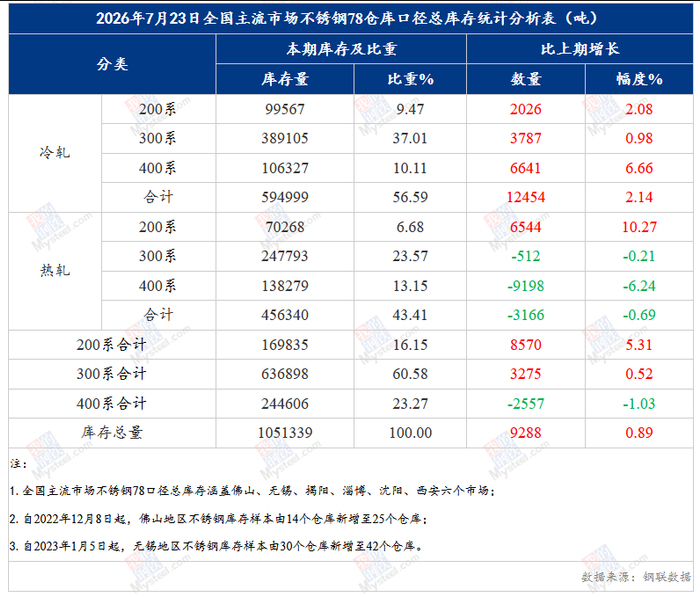Click the table title for July 23, 2026
Screen dimensions: 700x597
pos(346,18)
